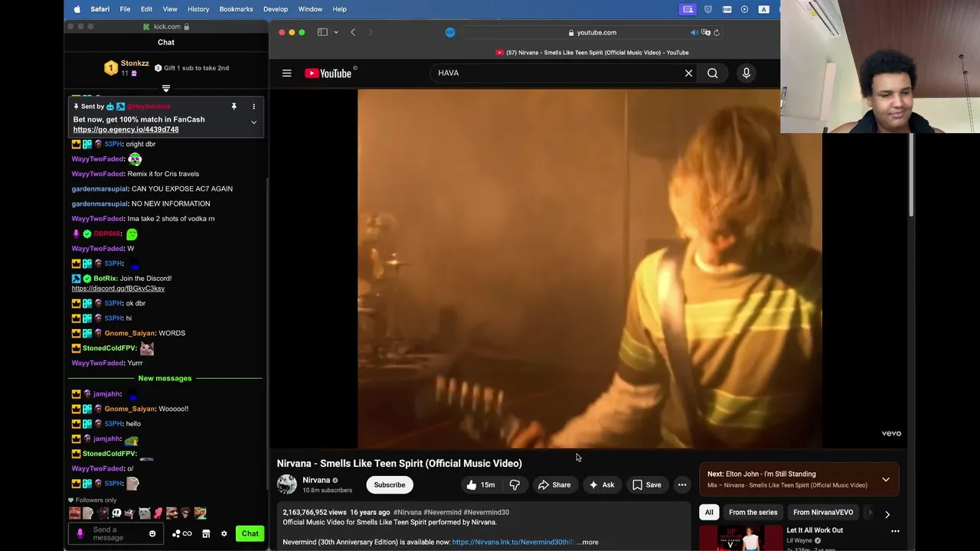Subscribe to the Nirvana channel
Viewport: 980px width, 551px height.
coord(390,484)
